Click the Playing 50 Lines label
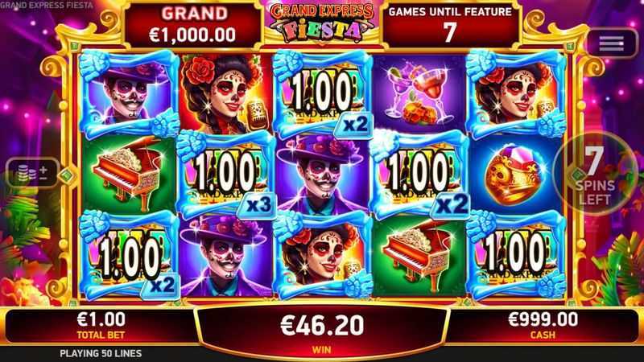Screen dimensions: 644x362 click(101, 353)
